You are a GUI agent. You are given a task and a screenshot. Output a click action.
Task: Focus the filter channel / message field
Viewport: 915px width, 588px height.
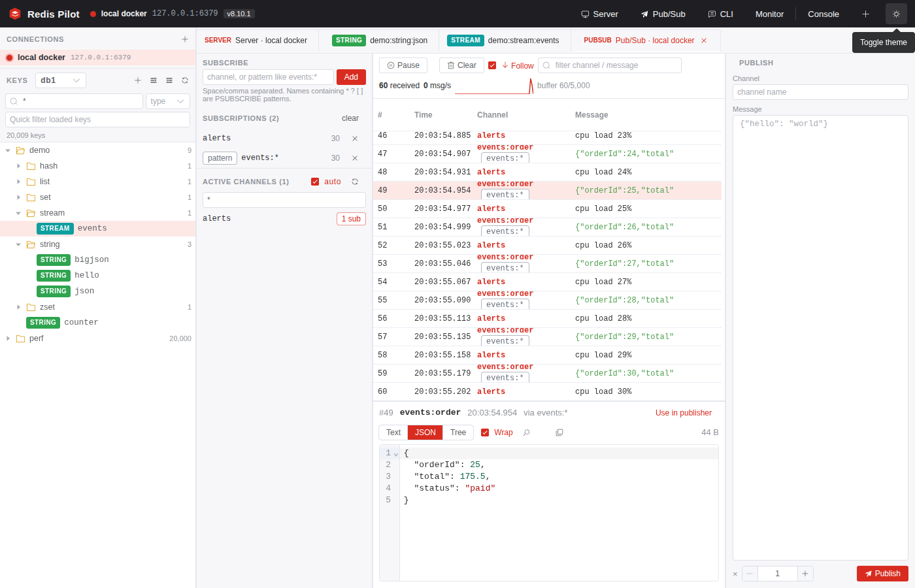point(610,65)
